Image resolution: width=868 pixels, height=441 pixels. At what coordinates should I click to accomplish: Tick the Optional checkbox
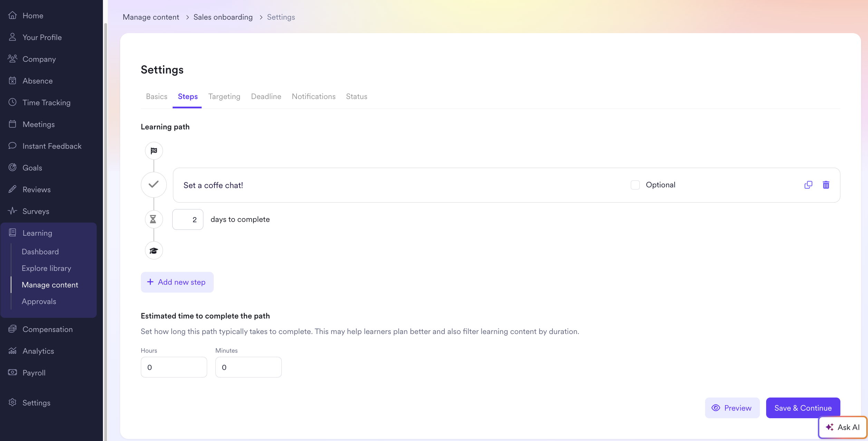click(x=635, y=185)
